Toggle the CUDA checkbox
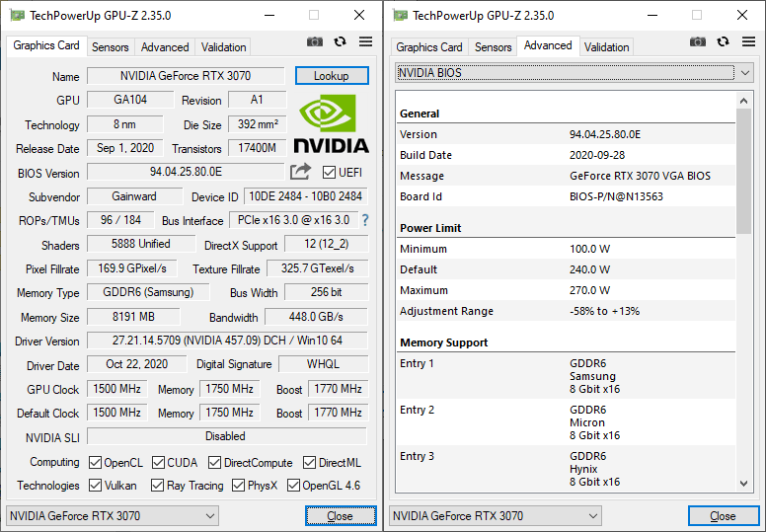The width and height of the screenshot is (766, 532). (158, 463)
